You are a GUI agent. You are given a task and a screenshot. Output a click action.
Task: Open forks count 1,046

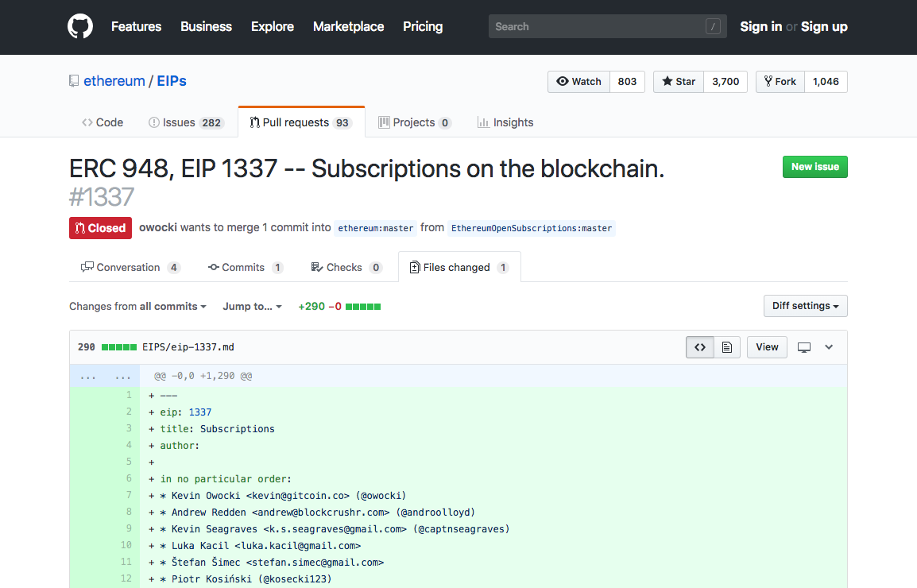[x=826, y=82]
